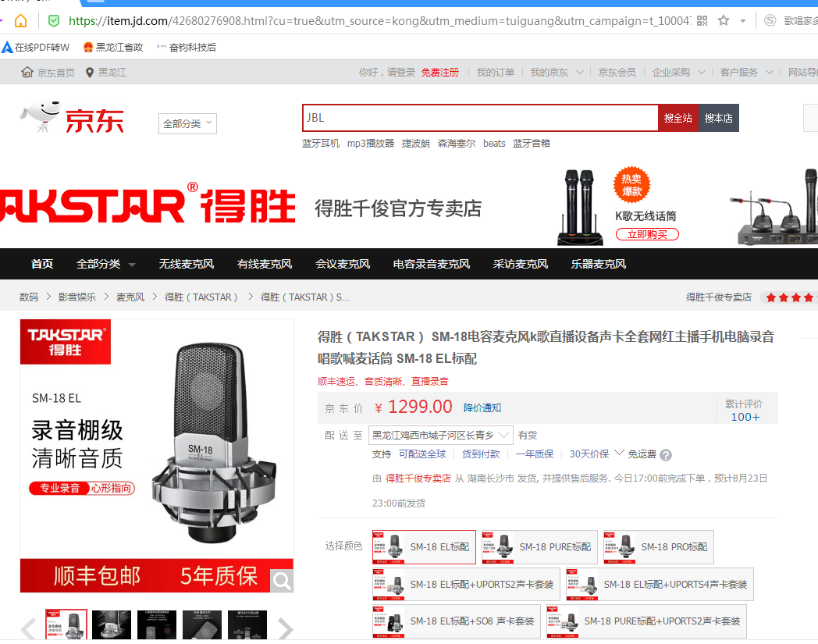818x644 pixels.
Task: Select SM-18 PURE标配 option
Action: point(539,547)
